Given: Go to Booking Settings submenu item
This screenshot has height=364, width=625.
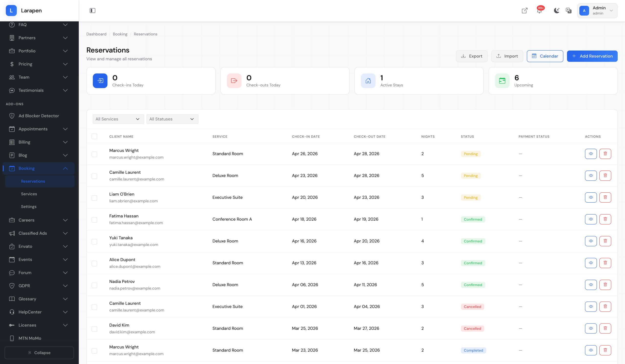Looking at the screenshot, I should pyautogui.click(x=29, y=207).
